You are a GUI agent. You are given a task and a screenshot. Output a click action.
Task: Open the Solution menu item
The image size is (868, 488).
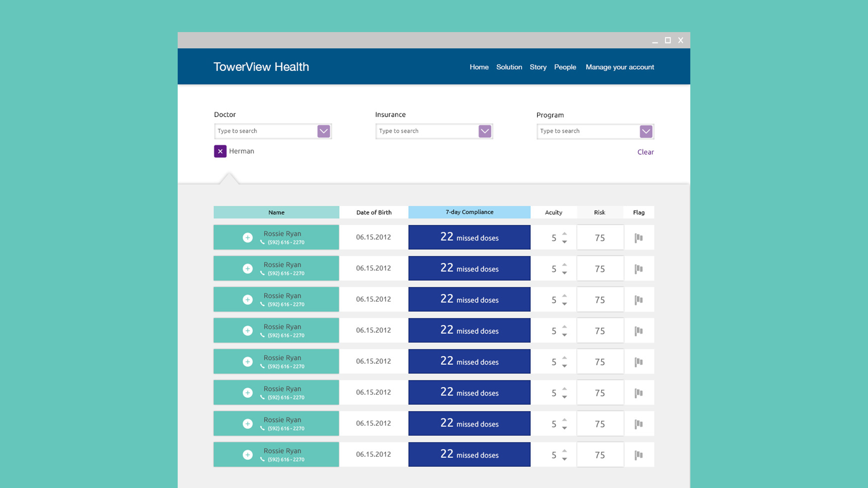[x=509, y=67]
